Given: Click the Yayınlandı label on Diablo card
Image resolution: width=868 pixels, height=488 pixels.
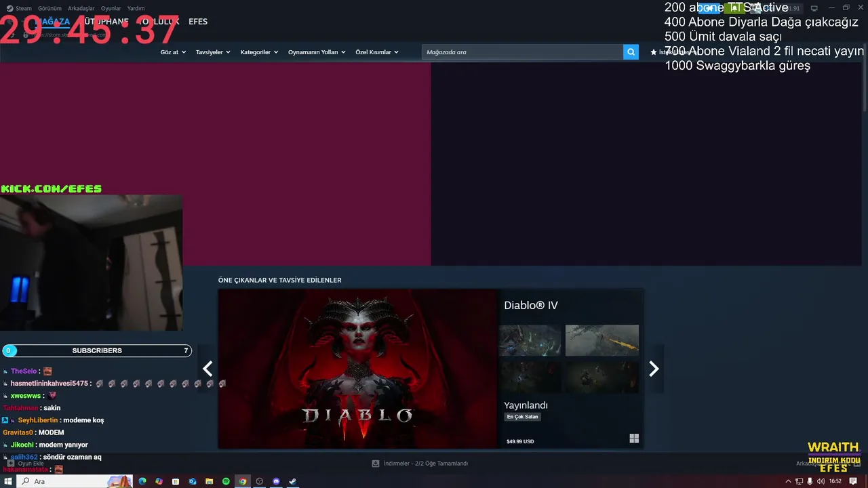Looking at the screenshot, I should (x=526, y=405).
